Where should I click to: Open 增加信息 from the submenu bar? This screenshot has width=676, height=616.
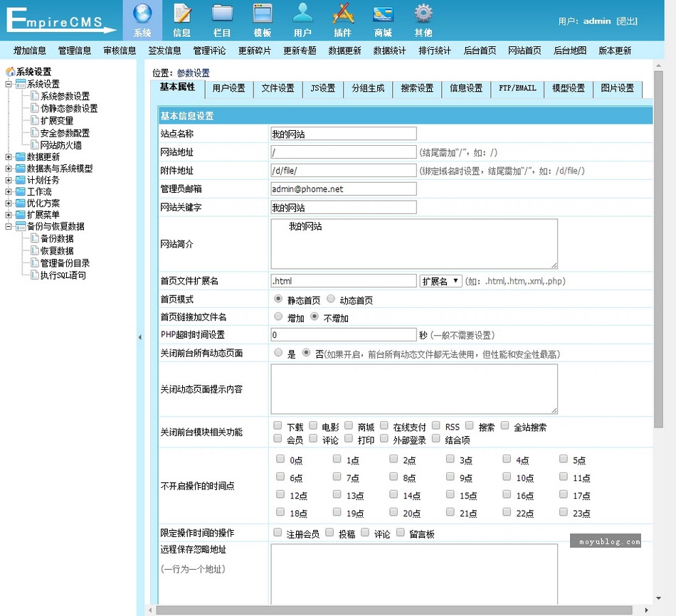30,51
